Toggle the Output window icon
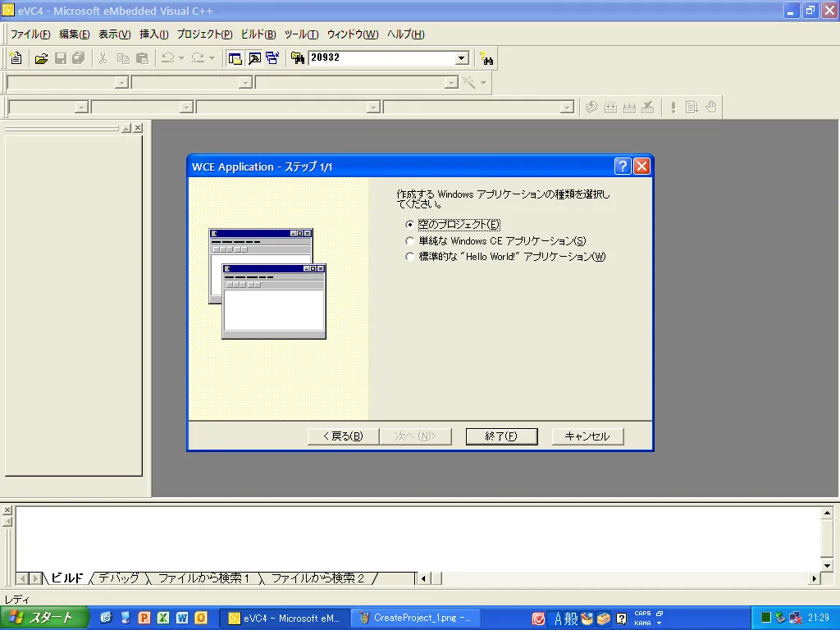The height and width of the screenshot is (630, 840). (x=254, y=58)
